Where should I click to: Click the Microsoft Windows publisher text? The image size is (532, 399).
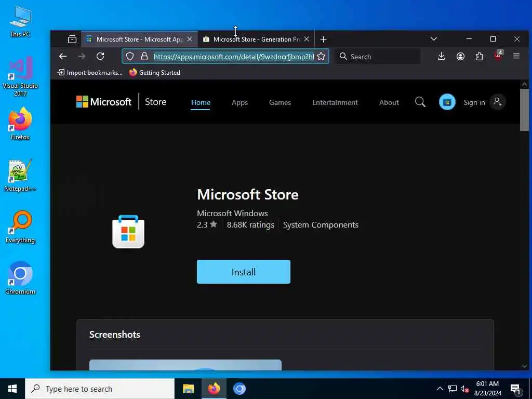coord(232,214)
